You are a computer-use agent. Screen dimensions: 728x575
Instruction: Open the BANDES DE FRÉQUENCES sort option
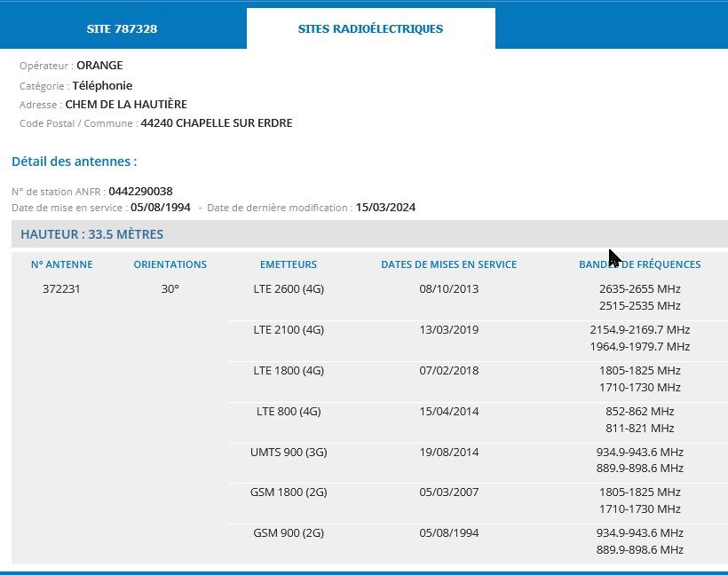pyautogui.click(x=640, y=264)
